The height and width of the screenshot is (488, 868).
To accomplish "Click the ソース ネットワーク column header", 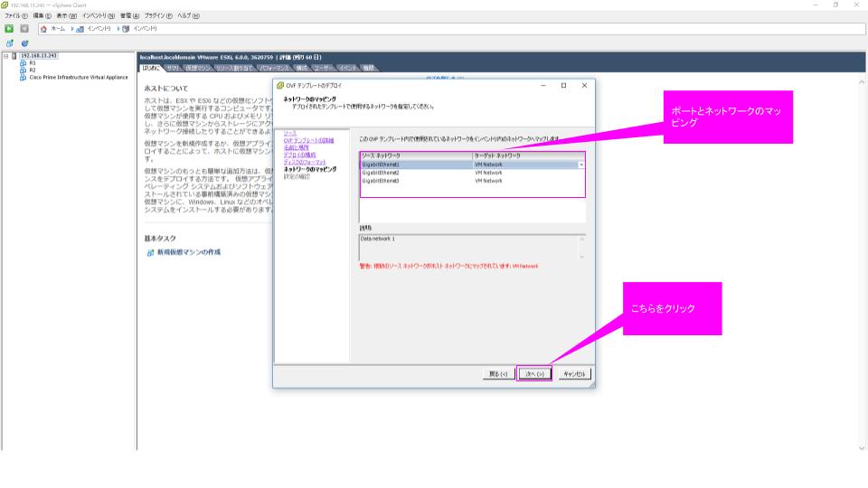I will pos(416,156).
